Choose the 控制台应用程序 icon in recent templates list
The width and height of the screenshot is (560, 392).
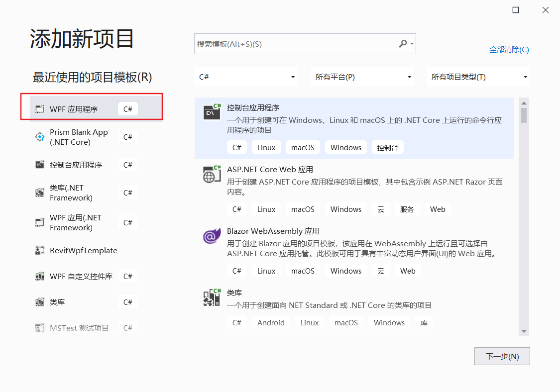(x=40, y=165)
